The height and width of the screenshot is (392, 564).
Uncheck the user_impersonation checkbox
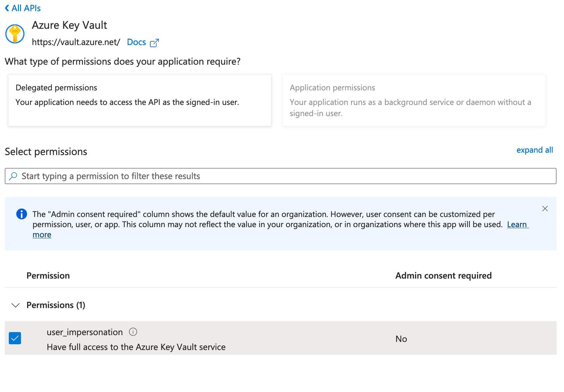pos(15,338)
